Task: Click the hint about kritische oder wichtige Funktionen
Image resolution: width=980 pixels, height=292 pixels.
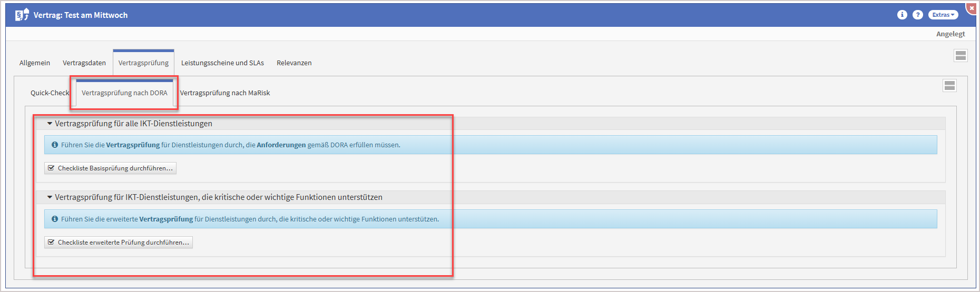Action: [x=250, y=219]
